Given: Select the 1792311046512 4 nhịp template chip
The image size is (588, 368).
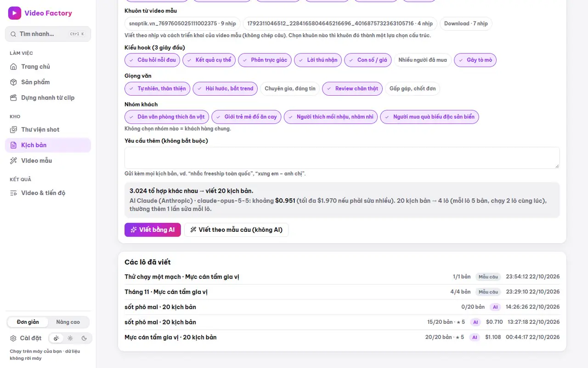Looking at the screenshot, I should 340,24.
